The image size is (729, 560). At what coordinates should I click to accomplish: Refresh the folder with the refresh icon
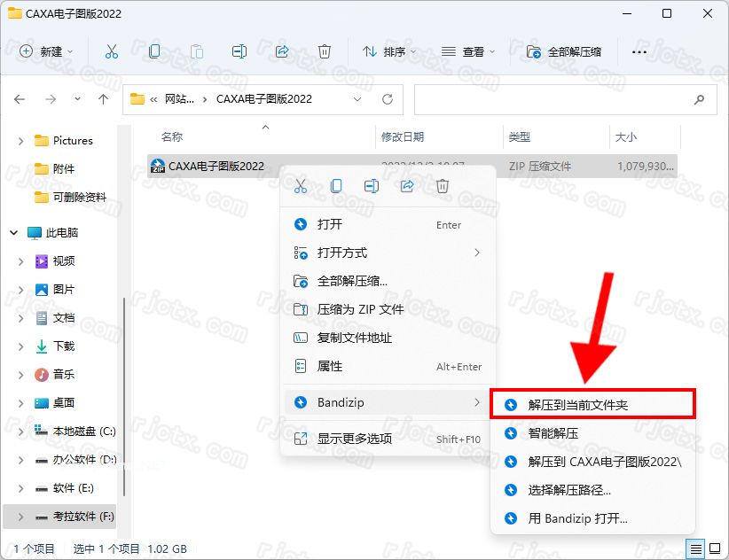pos(388,99)
